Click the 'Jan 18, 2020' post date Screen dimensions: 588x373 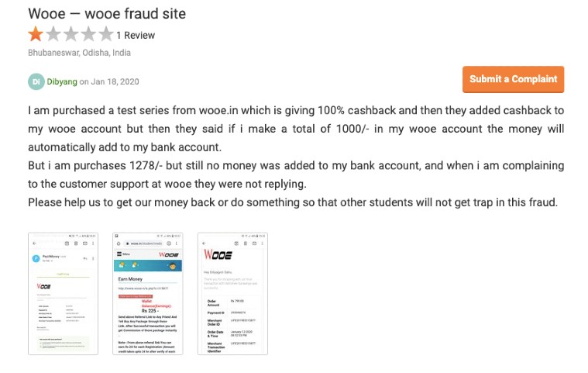[x=115, y=81]
